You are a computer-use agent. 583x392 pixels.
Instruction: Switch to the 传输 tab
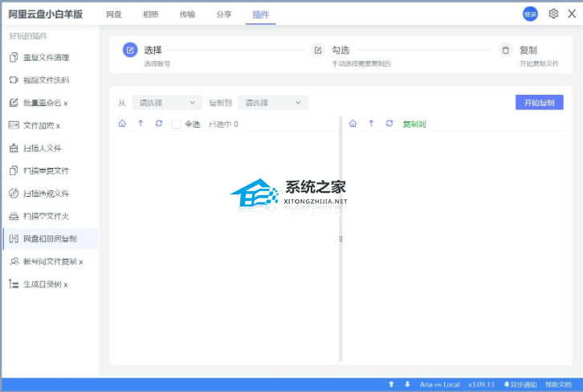187,14
